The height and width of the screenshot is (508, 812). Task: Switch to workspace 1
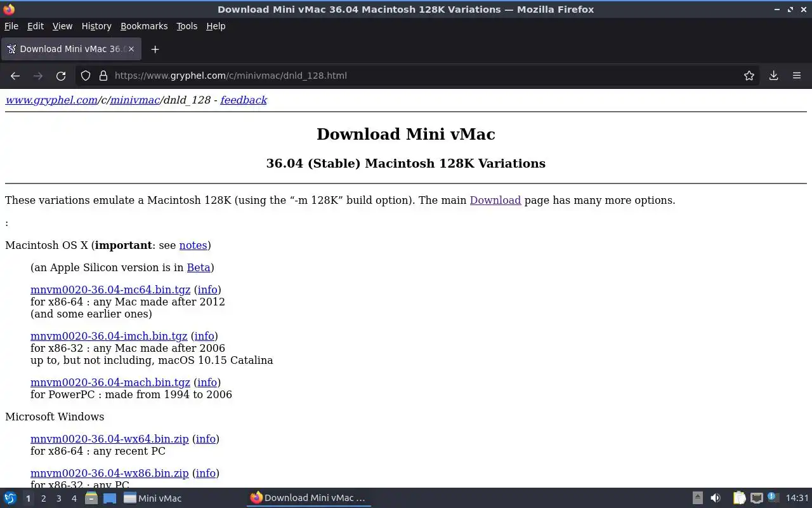point(28,498)
